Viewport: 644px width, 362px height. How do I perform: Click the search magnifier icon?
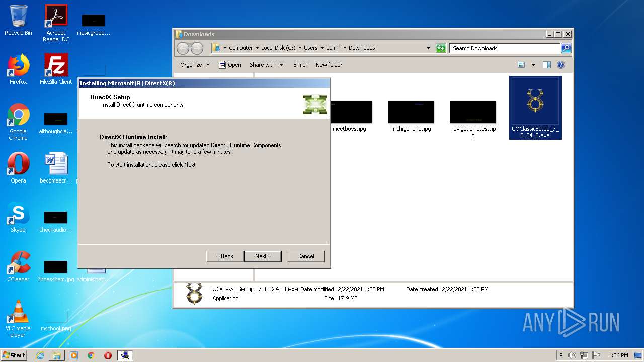(x=566, y=48)
